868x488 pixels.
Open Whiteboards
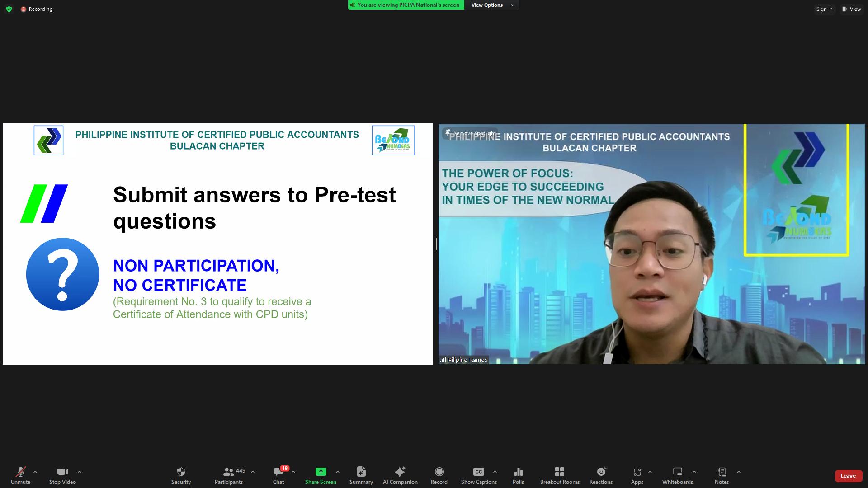tap(678, 476)
